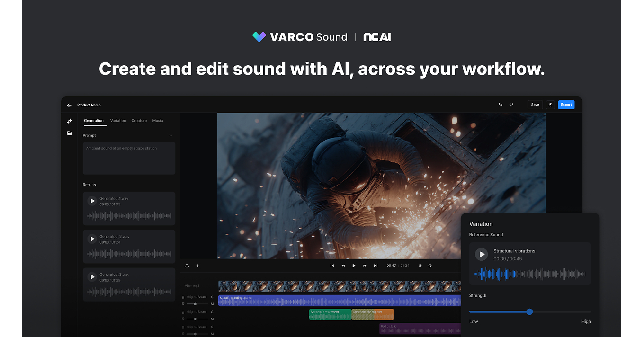Solo the Metallic grinding sparks track
Image resolution: width=644 pixels, height=337 pixels.
(x=212, y=297)
